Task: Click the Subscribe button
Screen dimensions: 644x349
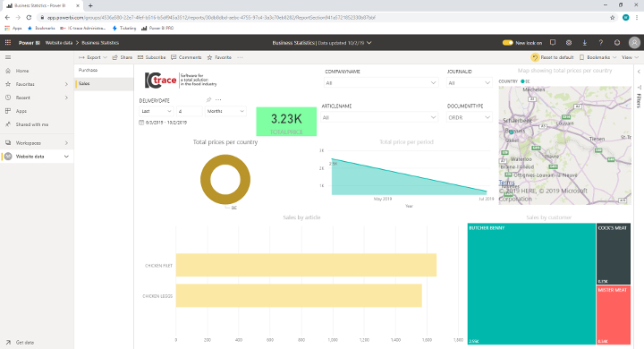Action: click(151, 57)
